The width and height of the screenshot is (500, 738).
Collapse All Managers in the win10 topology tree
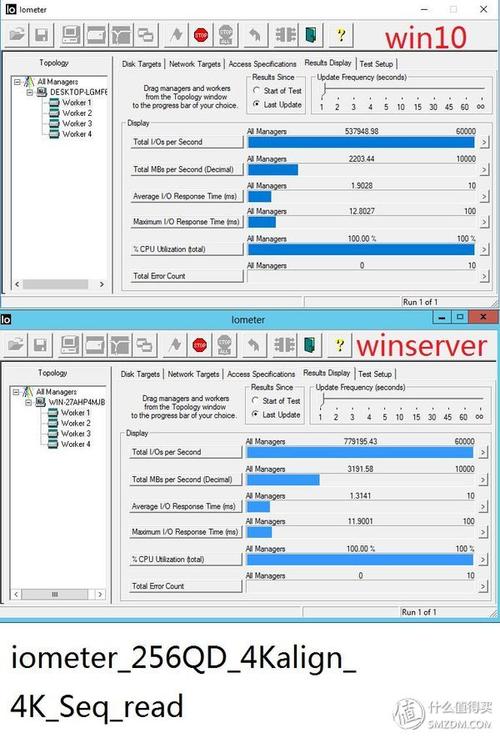(17, 82)
